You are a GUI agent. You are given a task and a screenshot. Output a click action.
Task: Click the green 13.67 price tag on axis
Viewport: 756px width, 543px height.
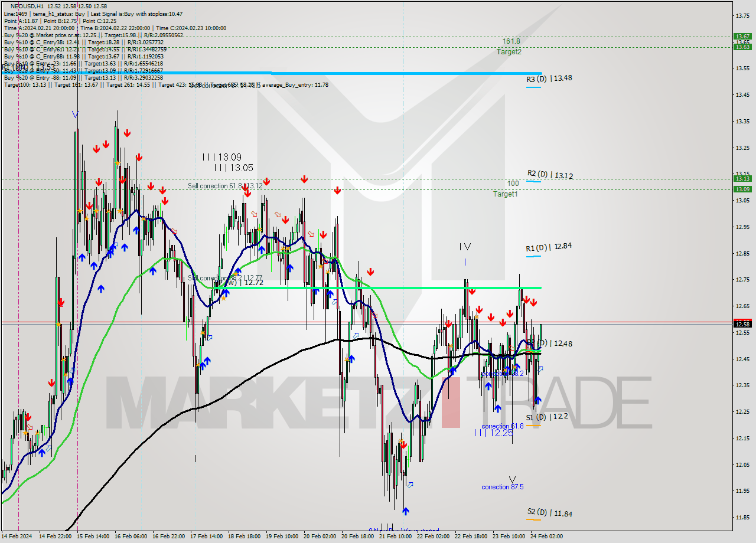coord(742,36)
